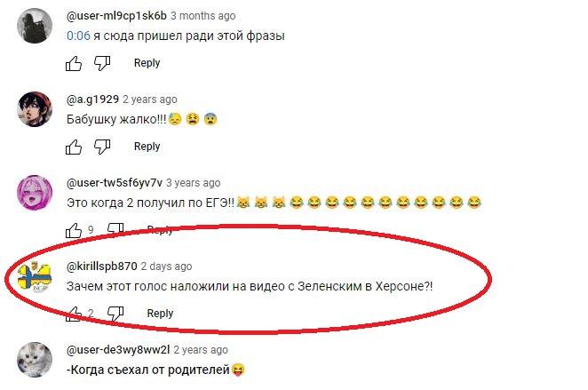
Task: Dislike the comment by @kirillspb870
Action: [x=115, y=314]
